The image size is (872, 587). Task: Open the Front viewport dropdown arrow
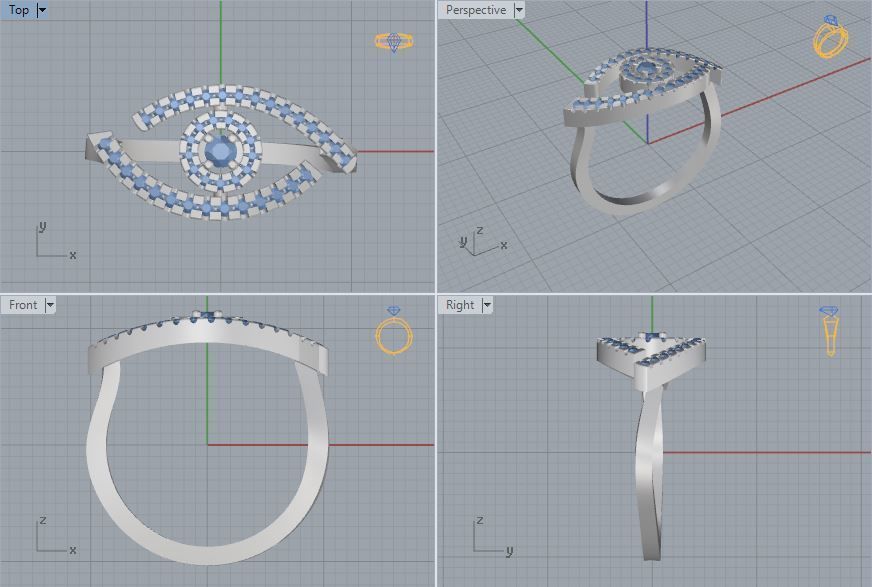coord(50,305)
